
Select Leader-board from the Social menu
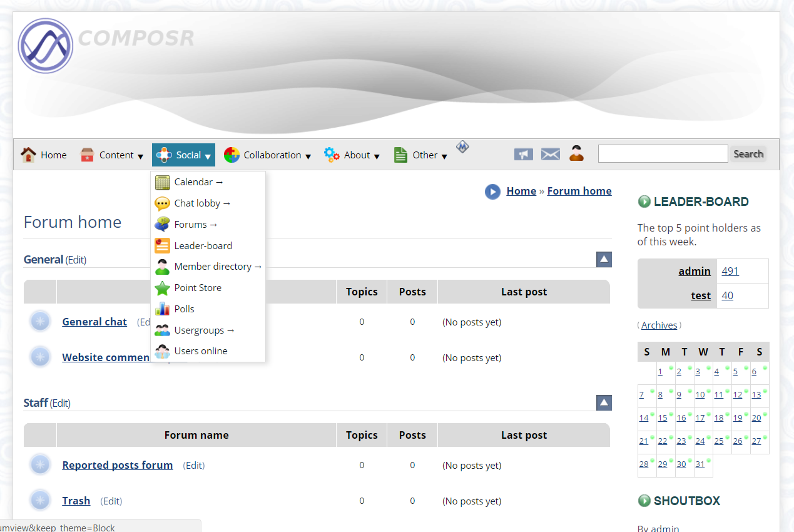pos(203,246)
